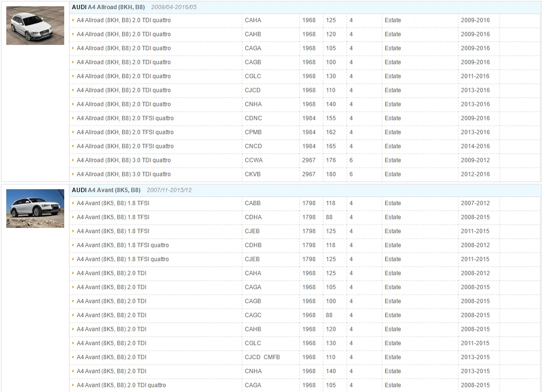Open the A4 Allroad 2.0 TDI quattro CAHB row
The width and height of the screenshot is (544, 392).
pyautogui.click(x=305, y=34)
